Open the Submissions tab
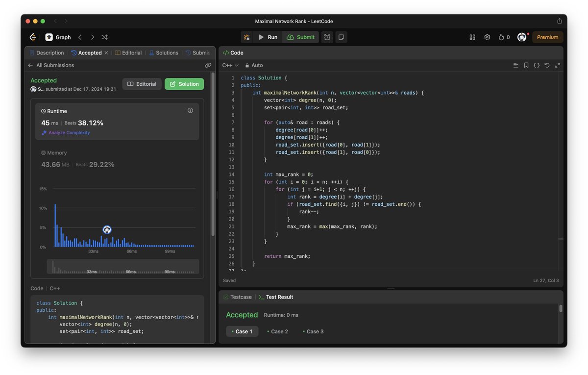Image resolution: width=588 pixels, height=375 pixels. point(197,53)
